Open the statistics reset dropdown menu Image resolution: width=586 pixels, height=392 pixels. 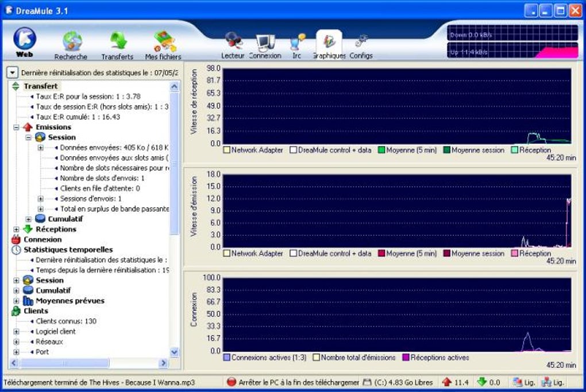pyautogui.click(x=12, y=73)
